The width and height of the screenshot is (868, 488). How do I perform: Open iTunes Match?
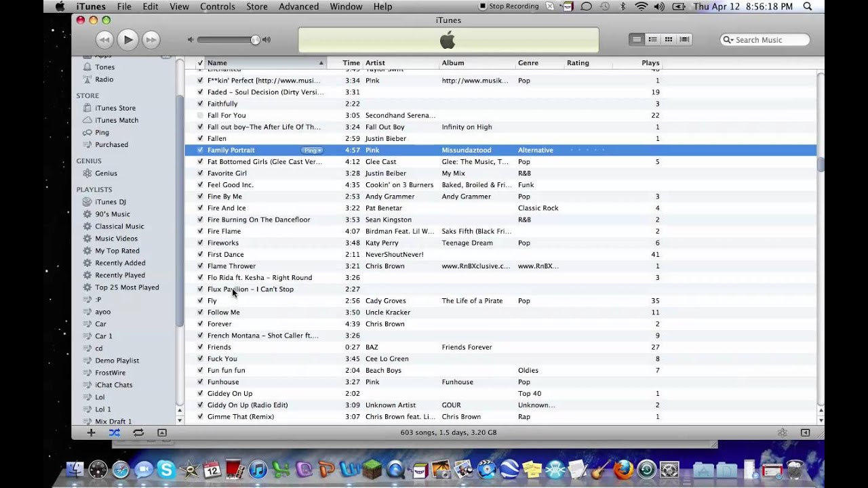point(117,120)
